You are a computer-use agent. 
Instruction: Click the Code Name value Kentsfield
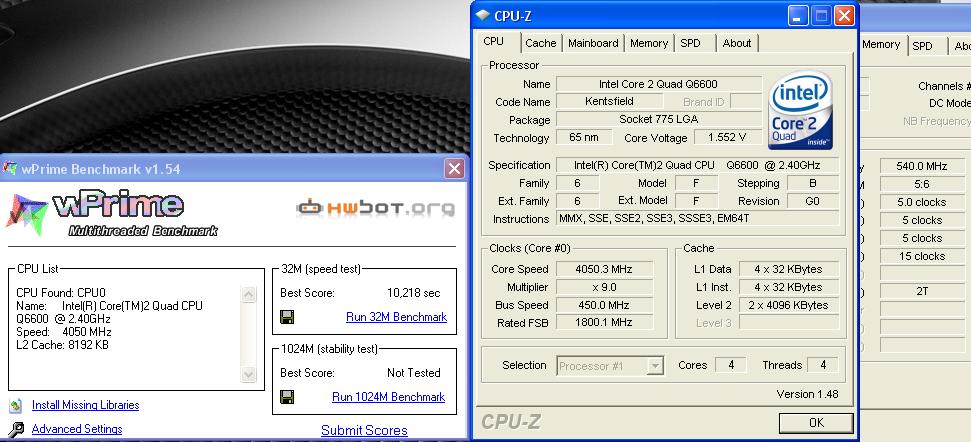tap(609, 102)
